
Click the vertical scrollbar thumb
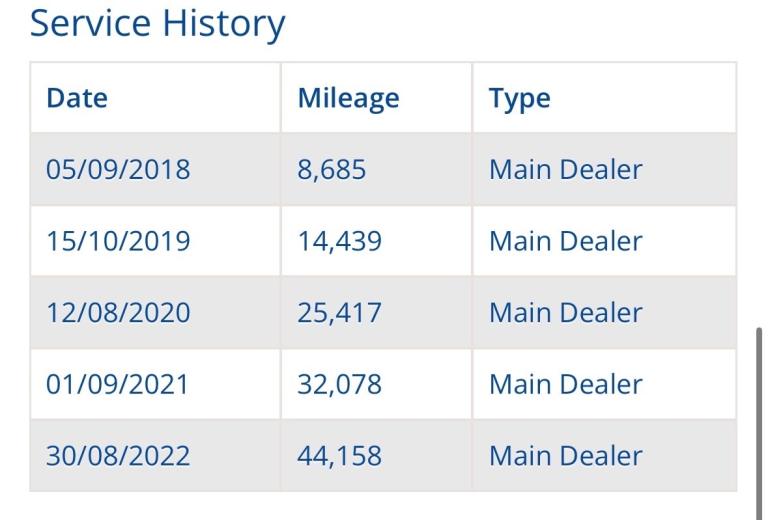[759, 408]
